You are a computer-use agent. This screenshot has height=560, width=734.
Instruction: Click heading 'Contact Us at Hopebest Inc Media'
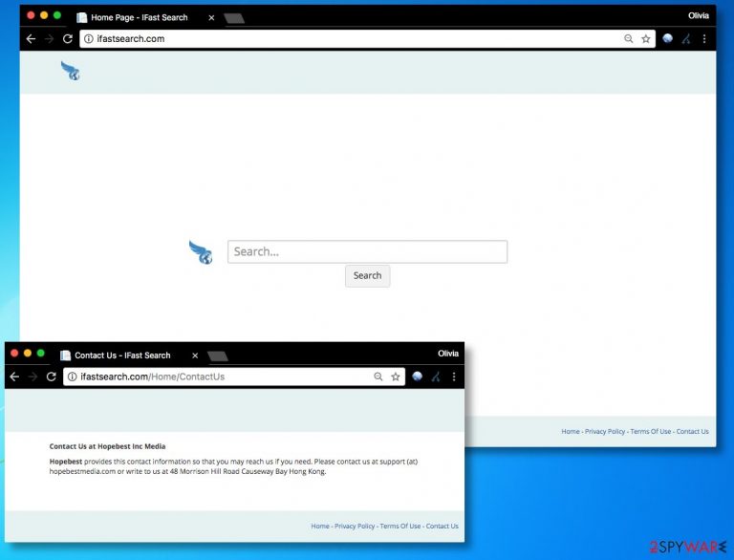tap(107, 446)
